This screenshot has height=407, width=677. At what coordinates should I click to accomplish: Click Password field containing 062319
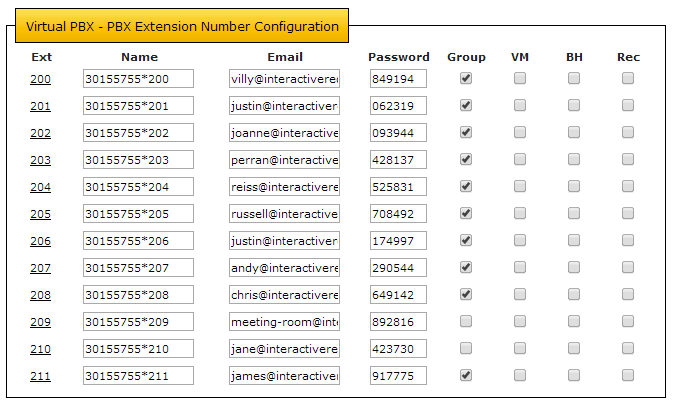click(x=399, y=106)
